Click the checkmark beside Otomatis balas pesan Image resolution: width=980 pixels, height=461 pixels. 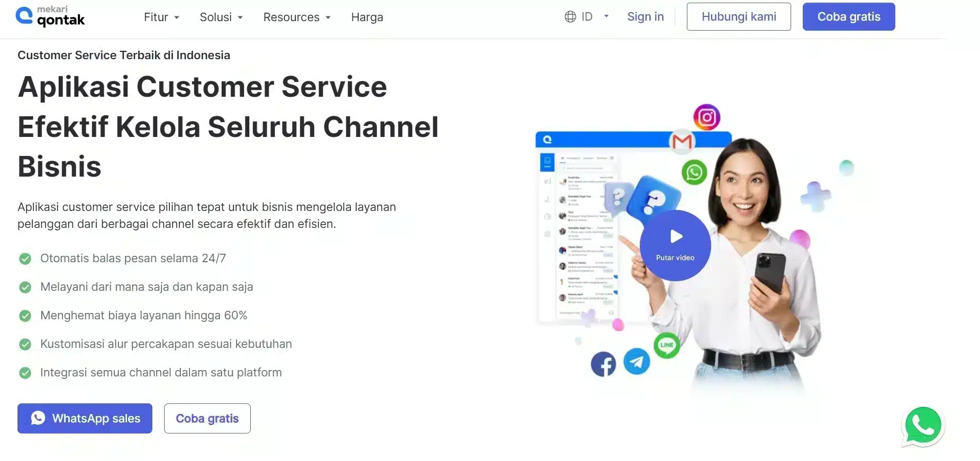25,259
